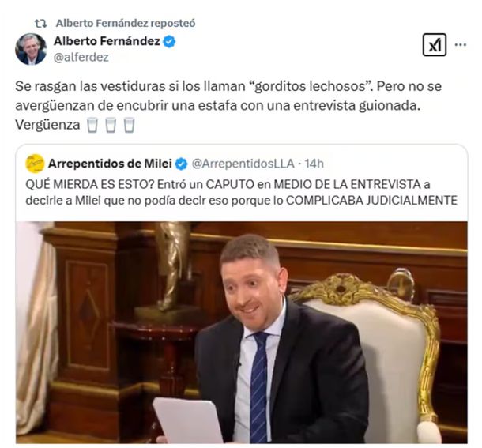Screen dimensions: 482x448
Task: Click the last milk glass emoji
Action: [x=129, y=125]
